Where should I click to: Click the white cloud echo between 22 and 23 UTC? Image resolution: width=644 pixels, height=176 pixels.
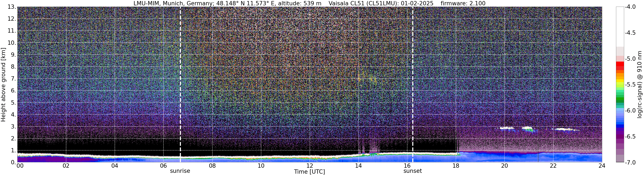565,129
